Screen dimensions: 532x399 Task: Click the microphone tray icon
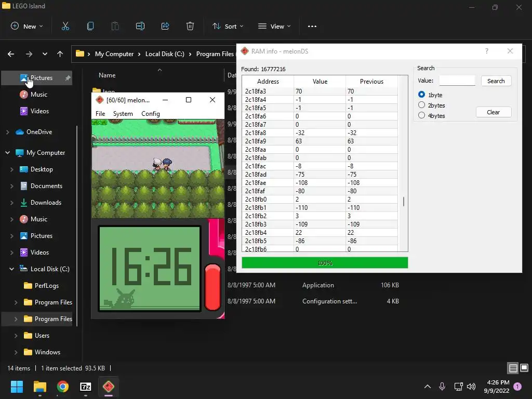coord(442,387)
